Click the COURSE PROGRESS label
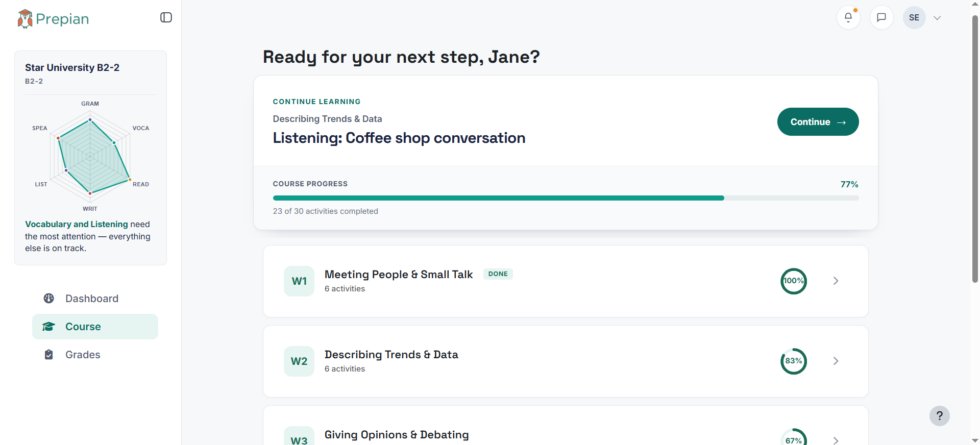980x445 pixels. (310, 184)
